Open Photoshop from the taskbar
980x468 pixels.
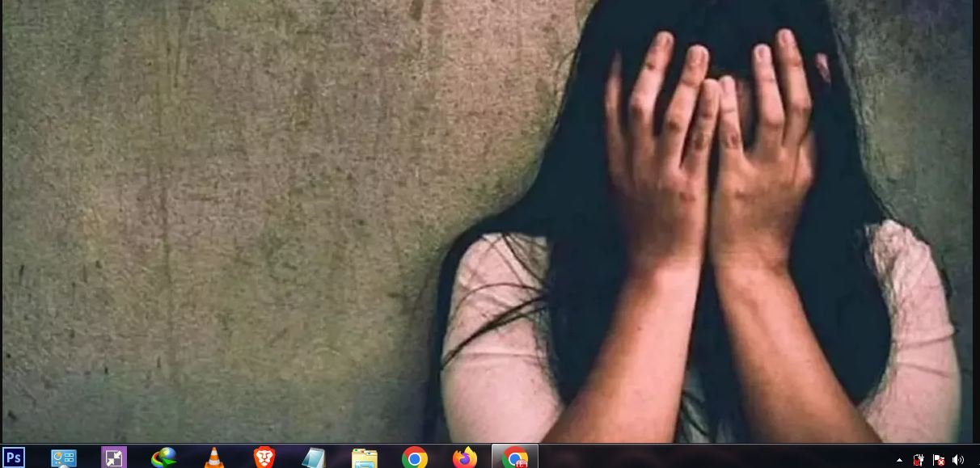14,457
